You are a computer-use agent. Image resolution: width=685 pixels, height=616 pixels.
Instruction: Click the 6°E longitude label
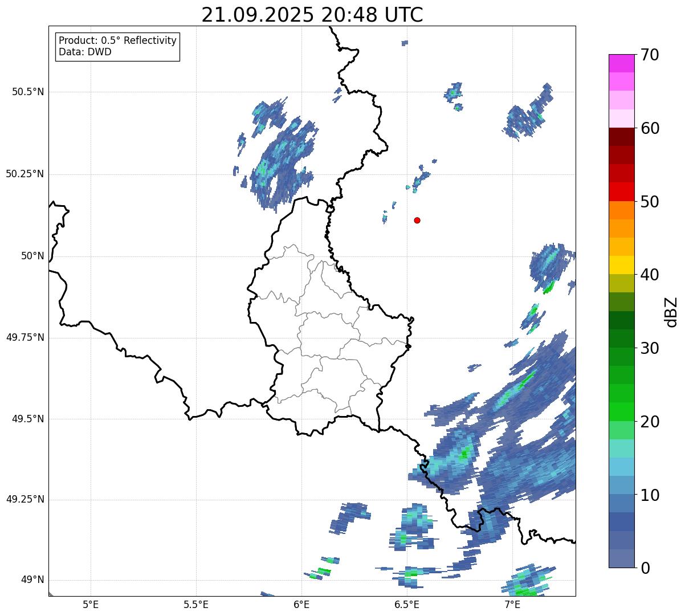coord(301,604)
